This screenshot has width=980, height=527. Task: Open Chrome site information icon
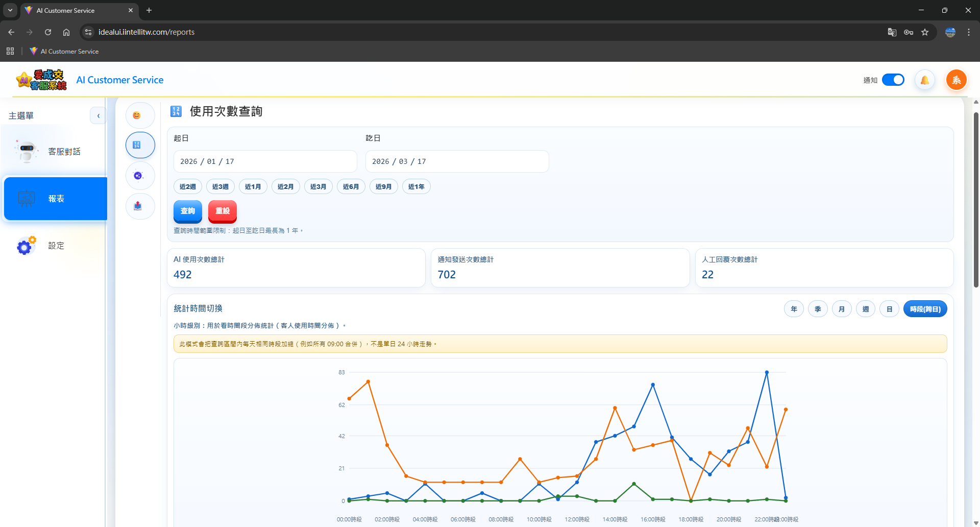(x=88, y=32)
